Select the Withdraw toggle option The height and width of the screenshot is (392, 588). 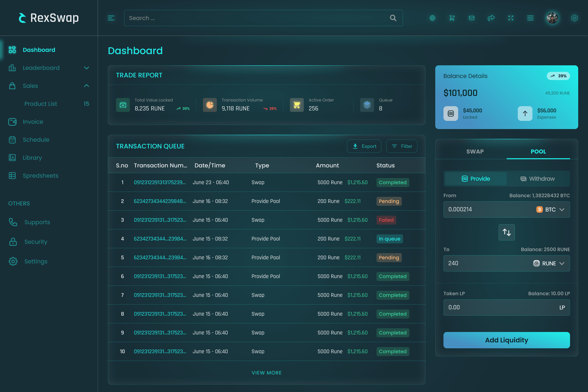(538, 178)
